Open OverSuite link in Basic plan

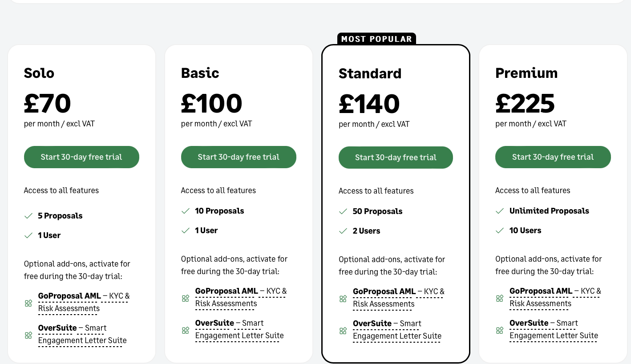(214, 323)
